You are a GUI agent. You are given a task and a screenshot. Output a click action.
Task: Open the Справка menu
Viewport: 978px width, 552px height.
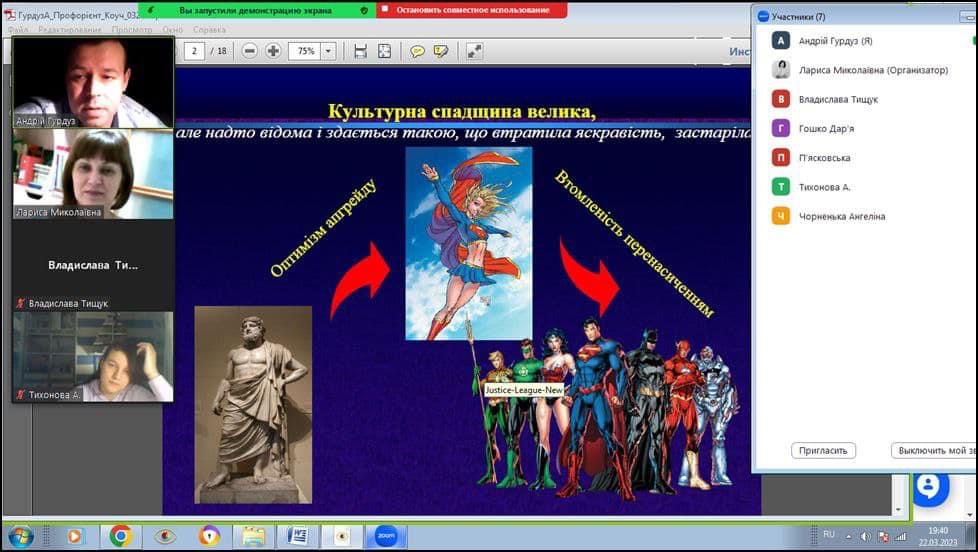(209, 29)
